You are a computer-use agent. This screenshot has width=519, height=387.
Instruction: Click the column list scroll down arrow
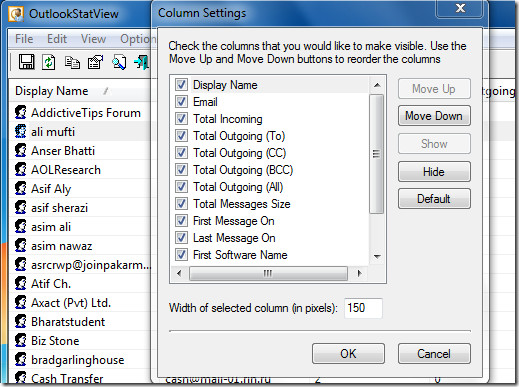377,256
